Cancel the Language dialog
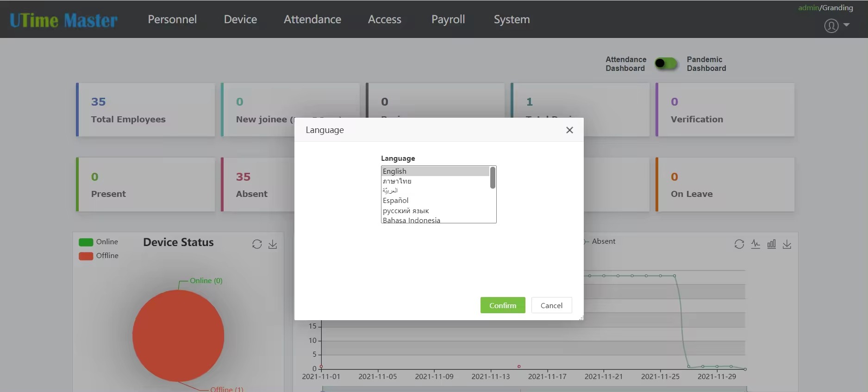The width and height of the screenshot is (868, 392). tap(551, 305)
